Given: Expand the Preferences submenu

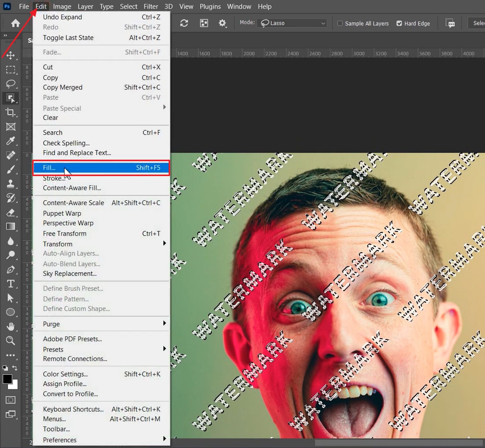Looking at the screenshot, I should pyautogui.click(x=102, y=440).
